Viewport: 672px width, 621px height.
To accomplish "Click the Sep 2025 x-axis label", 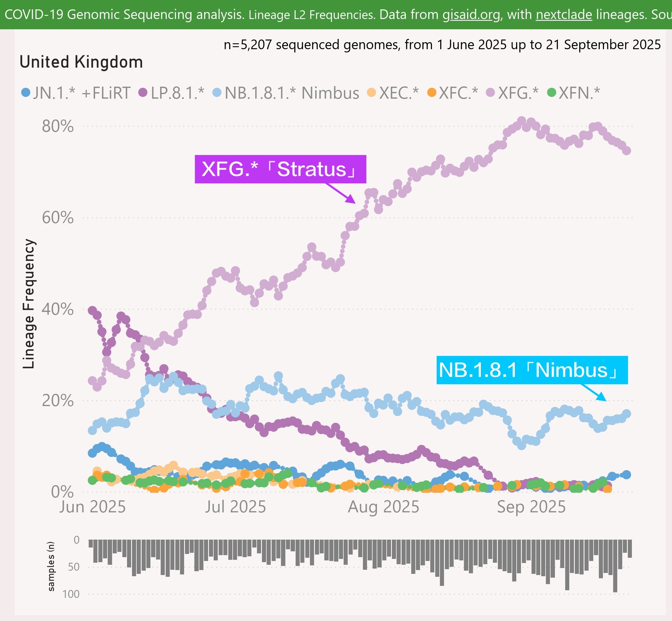I will [x=531, y=507].
